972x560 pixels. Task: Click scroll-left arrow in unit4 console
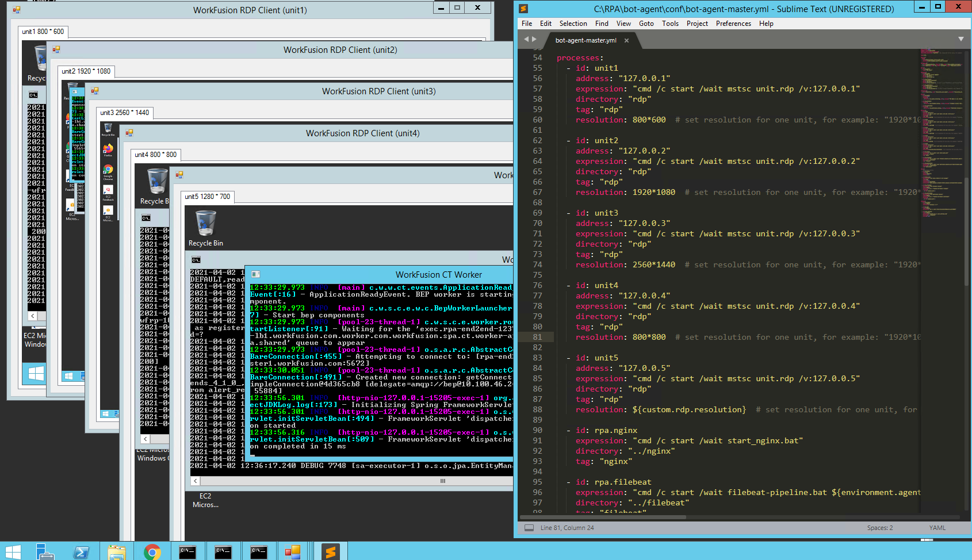click(x=146, y=439)
